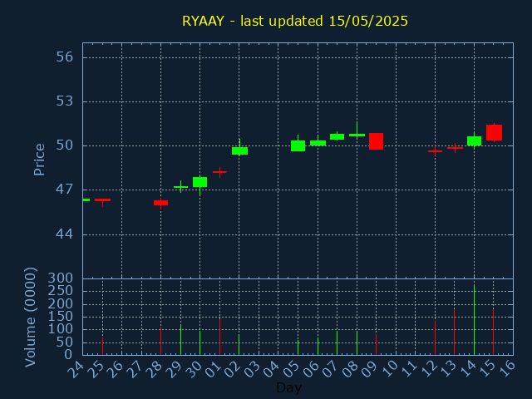Click the red volume bar for day 15
Screen dimensions: 532x399
[x=493, y=332]
